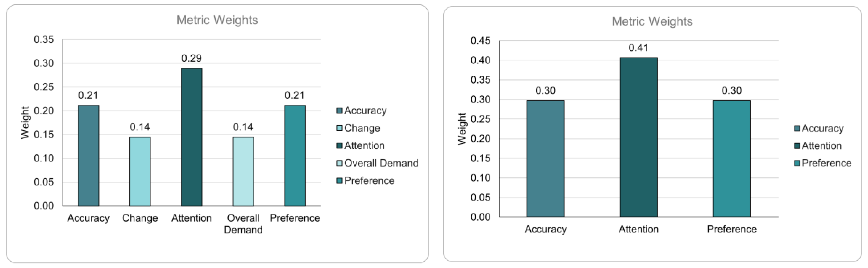Click the Overall Demand legend color swatch
Viewport: 868px width, 268px height.
339,163
